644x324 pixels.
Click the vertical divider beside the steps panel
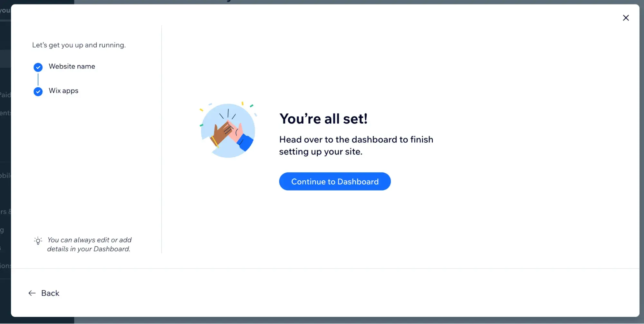tap(161, 139)
